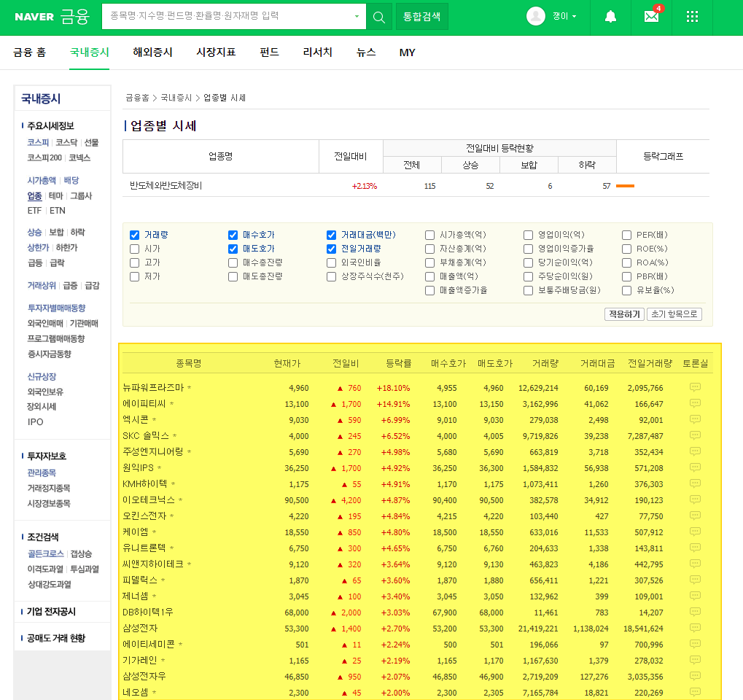The image size is (743, 700).
Task: Open 투자자별매매동향 sidebar link
Action: pos(56,308)
